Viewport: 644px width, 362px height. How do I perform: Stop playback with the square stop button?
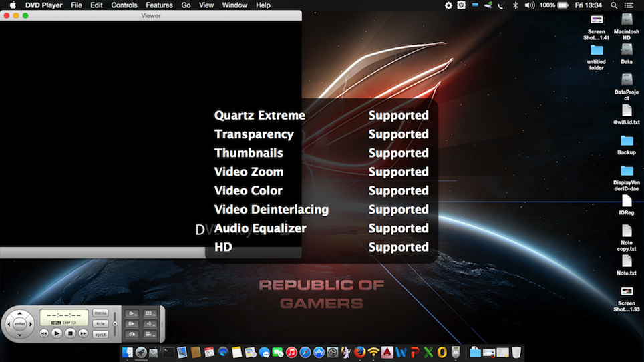click(70, 333)
